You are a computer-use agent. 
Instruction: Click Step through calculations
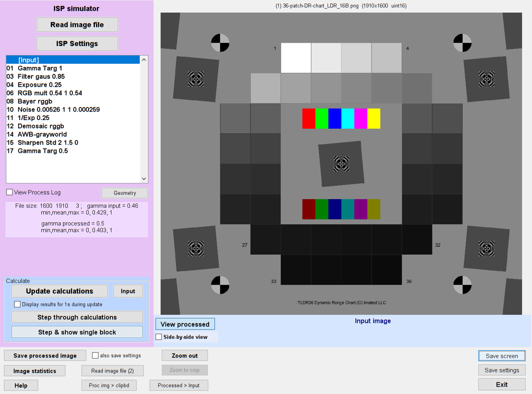(77, 317)
